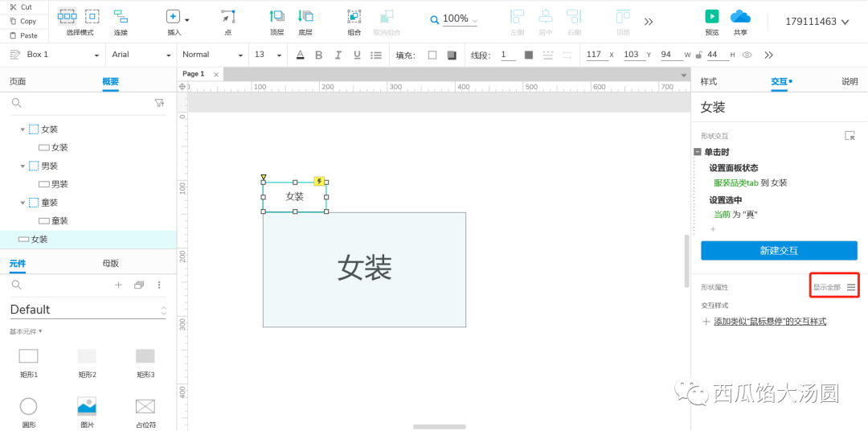Screen dimensions: 868x431
Task: Open the Arial font dropdown
Action: (x=141, y=55)
